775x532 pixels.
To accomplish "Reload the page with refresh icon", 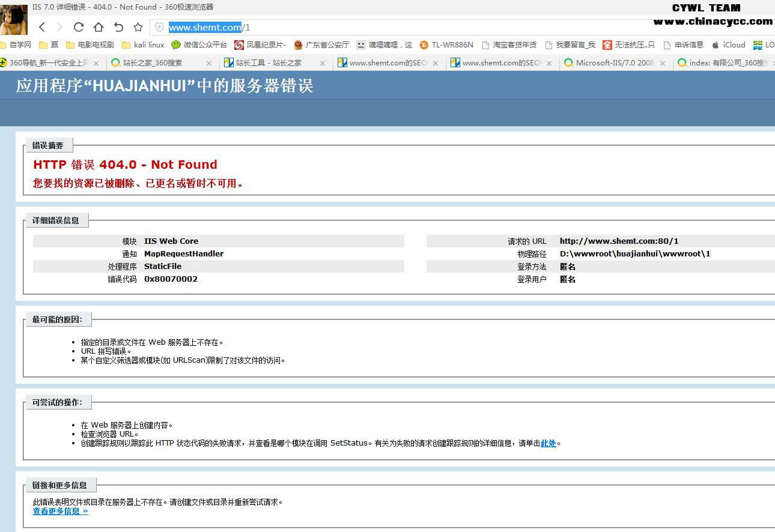I will click(x=79, y=27).
